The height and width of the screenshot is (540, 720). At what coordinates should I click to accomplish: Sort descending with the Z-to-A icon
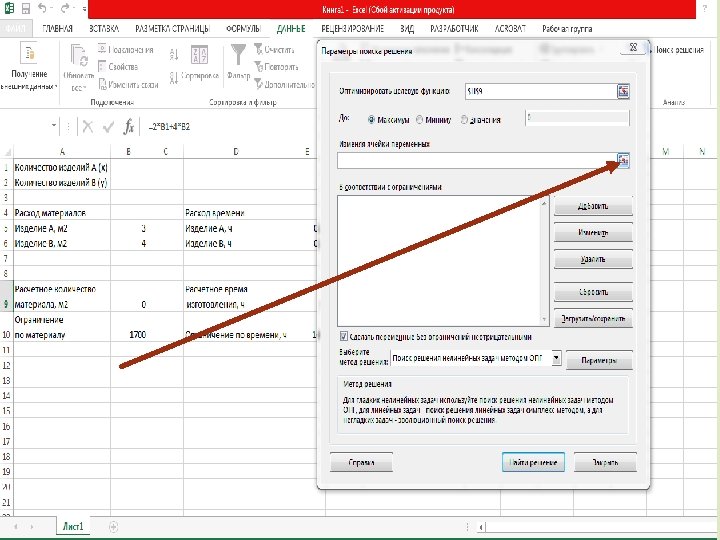pyautogui.click(x=174, y=78)
